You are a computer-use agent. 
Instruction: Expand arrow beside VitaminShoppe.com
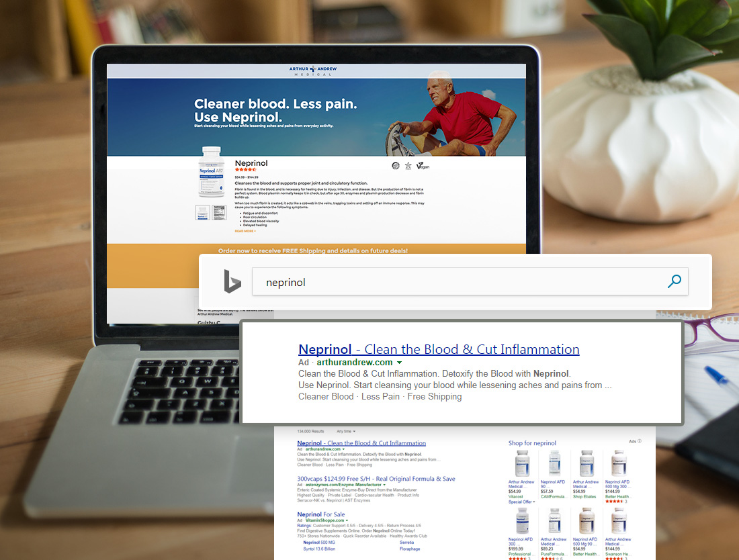[x=347, y=520]
